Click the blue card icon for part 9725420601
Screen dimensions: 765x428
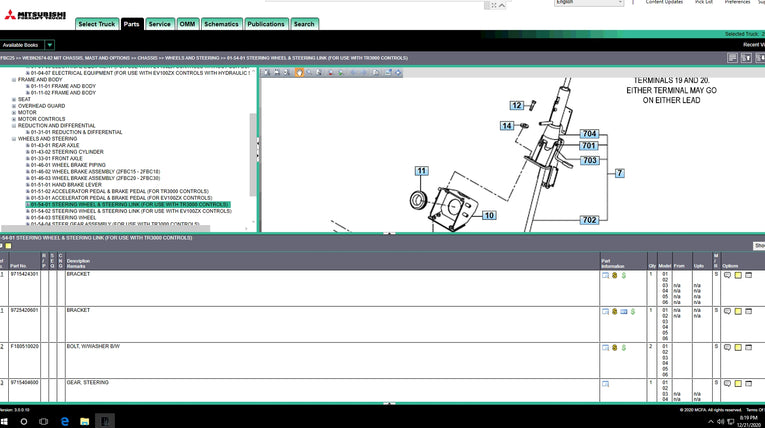(623, 311)
